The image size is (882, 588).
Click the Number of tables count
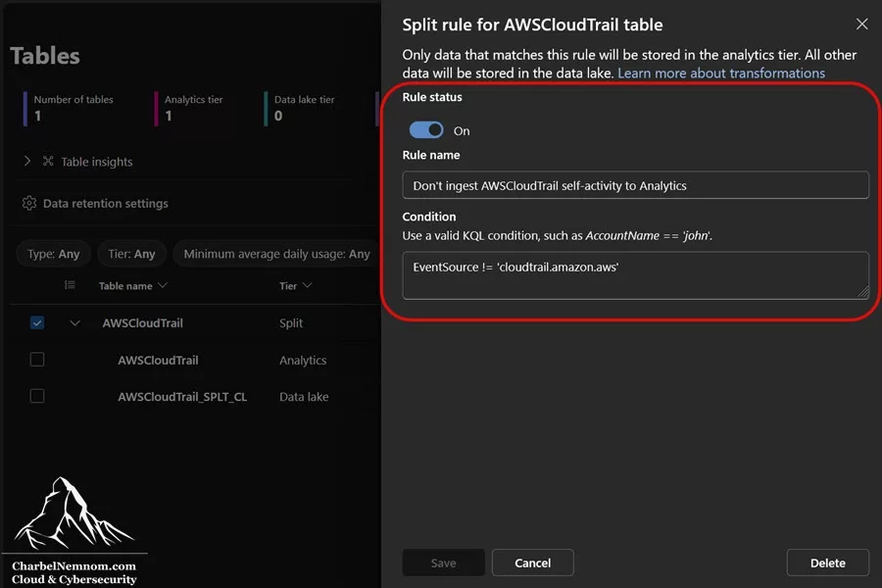point(37,116)
